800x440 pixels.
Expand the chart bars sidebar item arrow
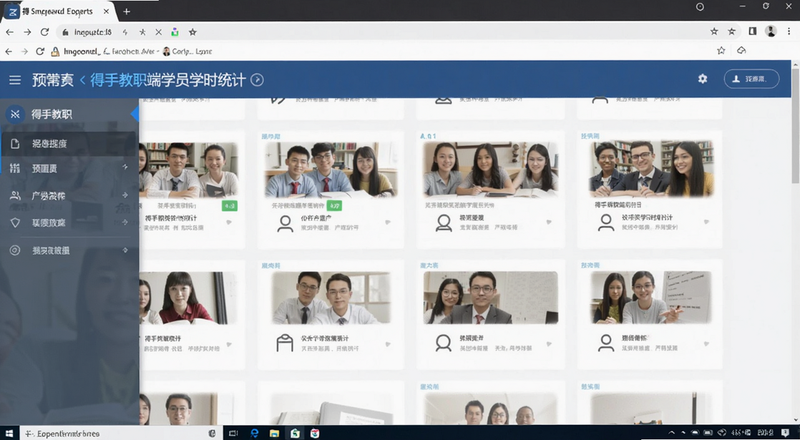point(126,167)
